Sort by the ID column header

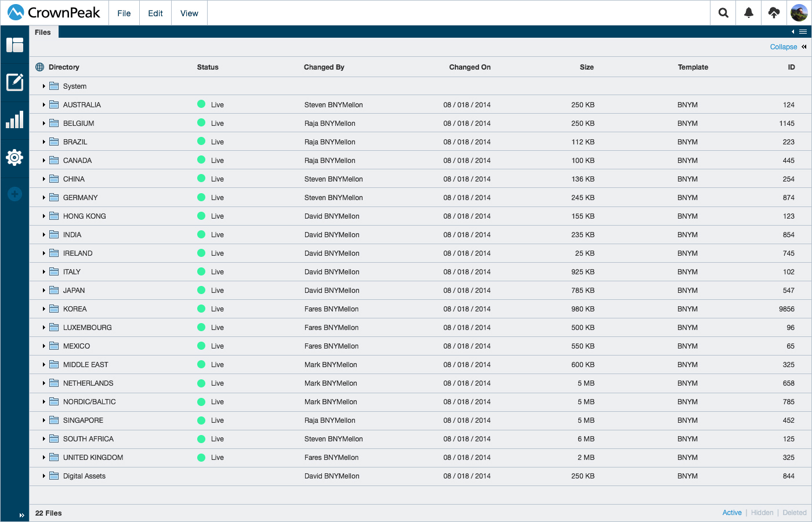click(791, 67)
